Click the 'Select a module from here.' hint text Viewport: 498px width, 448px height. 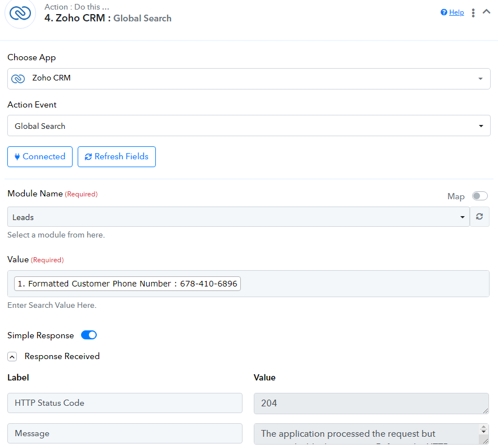pyautogui.click(x=56, y=235)
